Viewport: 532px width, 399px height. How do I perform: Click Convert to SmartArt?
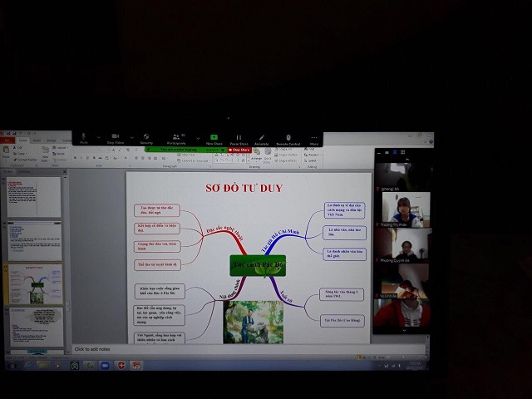(192, 160)
